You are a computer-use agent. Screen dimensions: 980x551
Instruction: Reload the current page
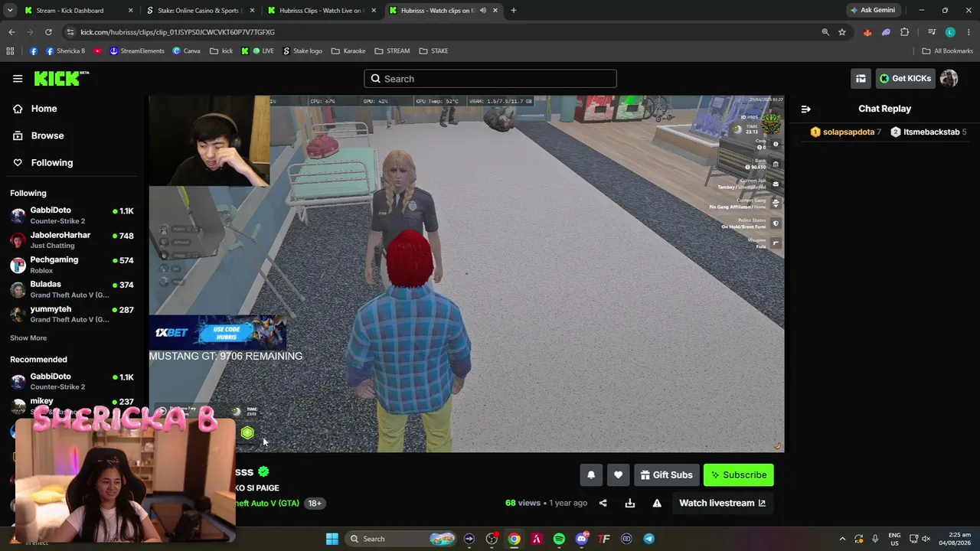click(48, 32)
